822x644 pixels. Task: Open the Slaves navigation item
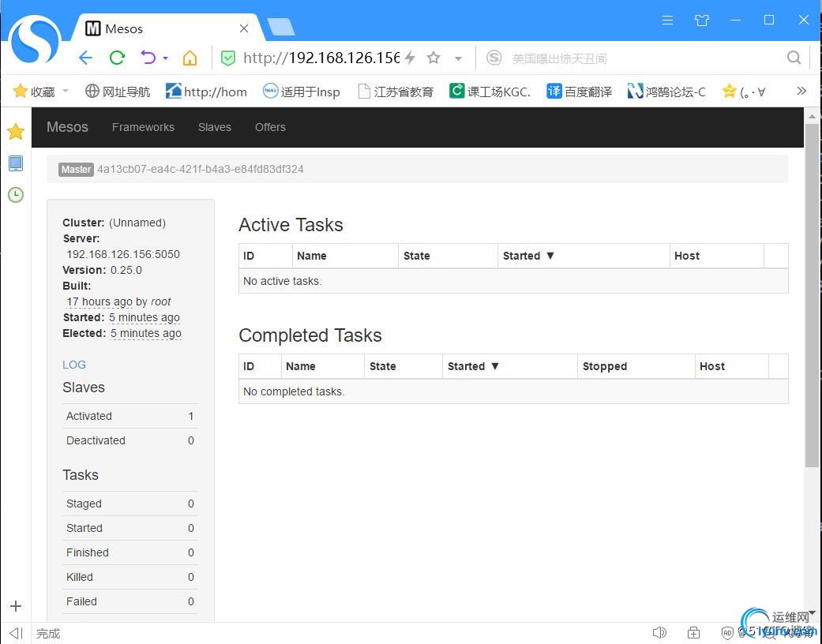click(x=215, y=127)
